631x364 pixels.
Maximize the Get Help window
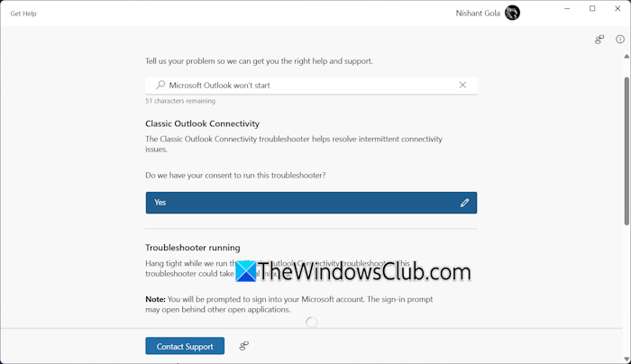[592, 8]
